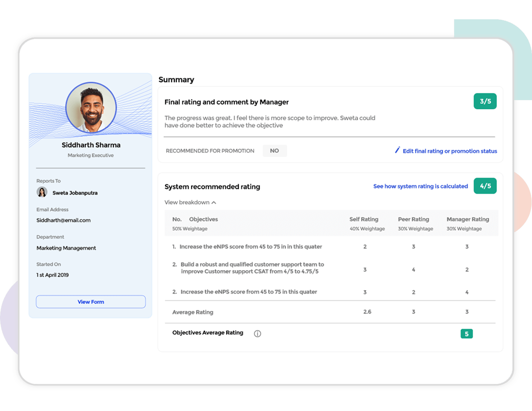Select objective 1 Increase the eNPS score row

(x=330, y=246)
